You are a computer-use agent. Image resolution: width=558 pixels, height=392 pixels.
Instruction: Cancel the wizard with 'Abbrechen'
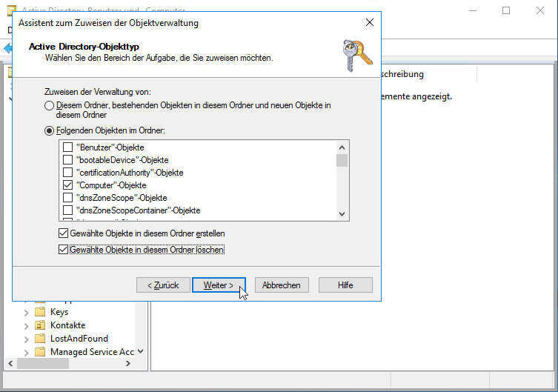click(x=282, y=285)
